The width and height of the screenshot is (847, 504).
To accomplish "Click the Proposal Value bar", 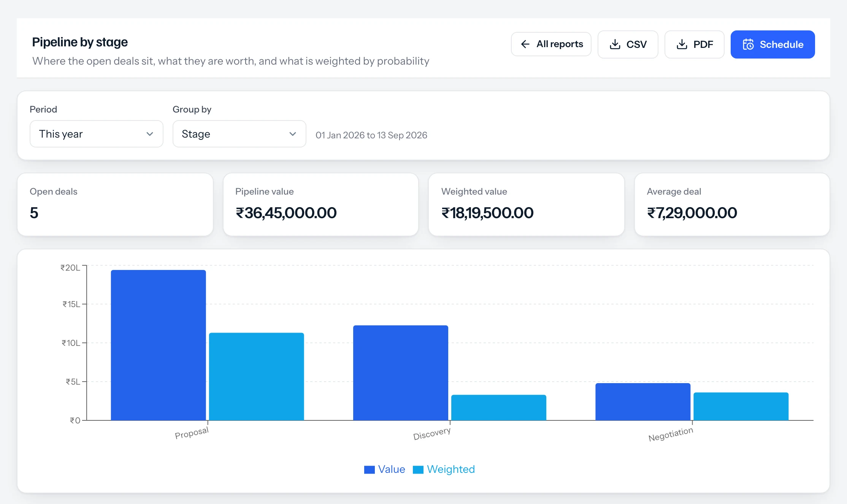I will click(x=159, y=345).
